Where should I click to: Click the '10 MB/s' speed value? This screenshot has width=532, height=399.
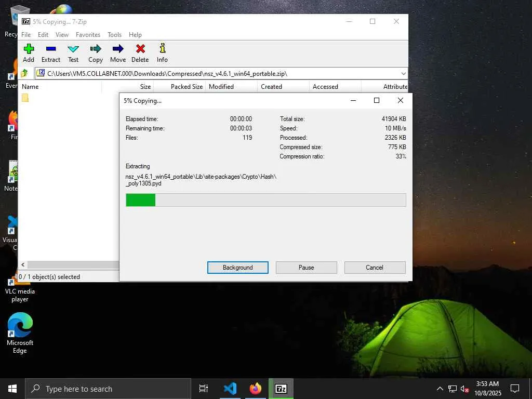[x=395, y=128]
